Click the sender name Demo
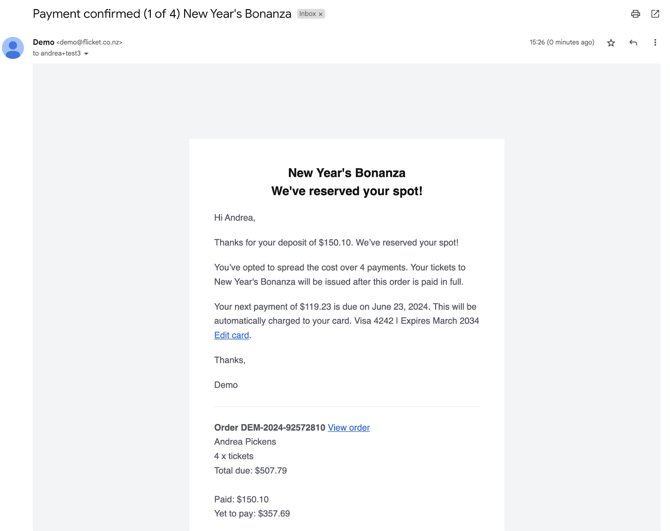Viewport: 670px width, 531px height. [x=44, y=42]
